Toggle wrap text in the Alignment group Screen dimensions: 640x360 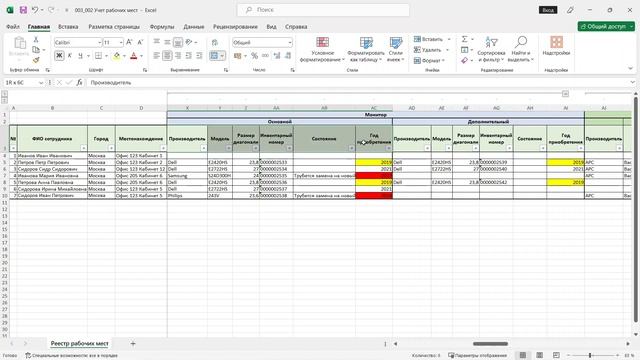pos(215,42)
